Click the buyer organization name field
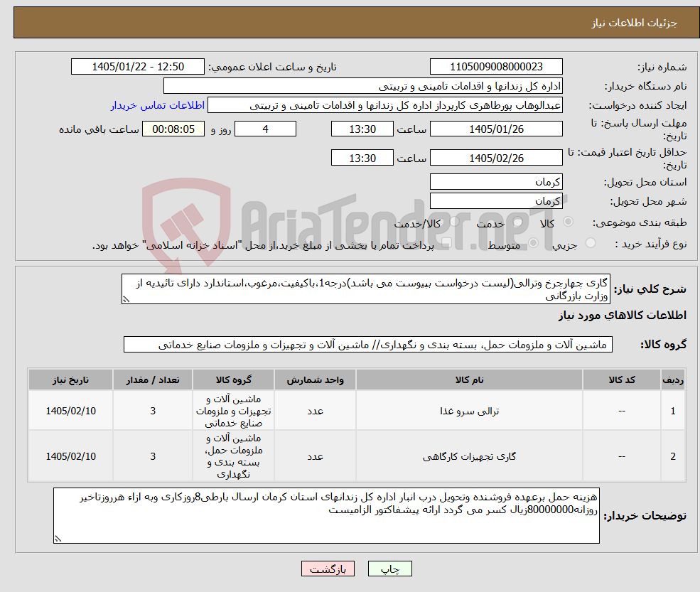 pos(363,86)
